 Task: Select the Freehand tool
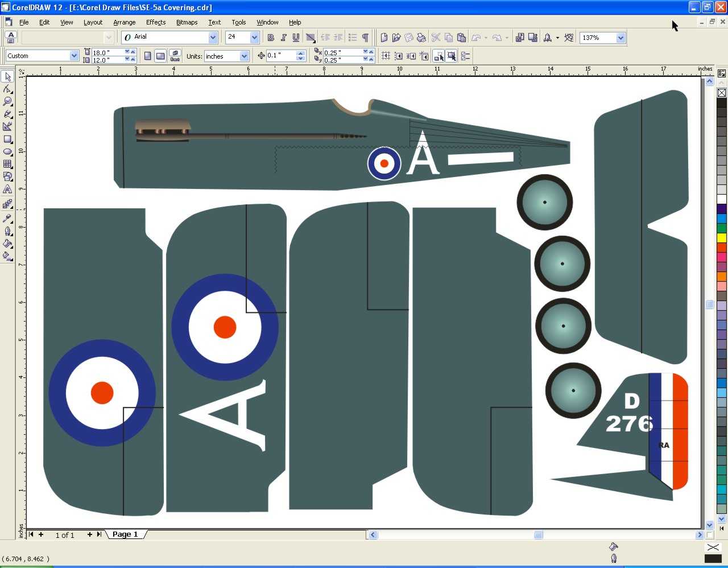7,114
